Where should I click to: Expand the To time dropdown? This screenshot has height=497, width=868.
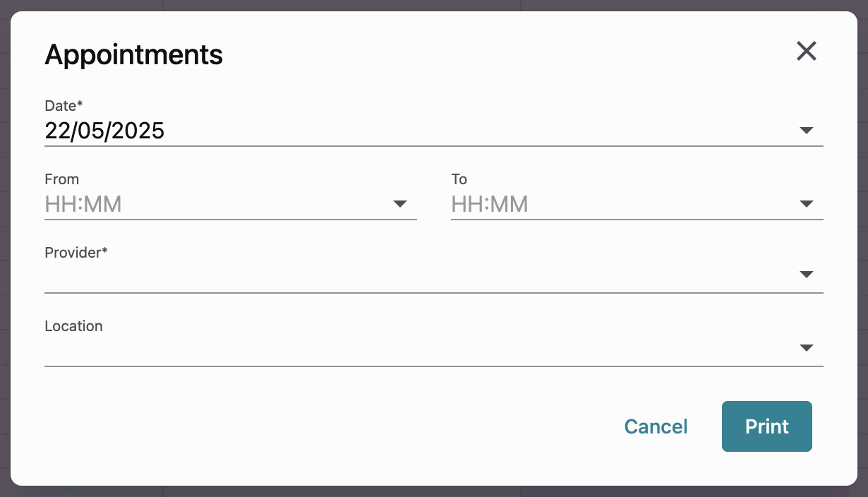point(806,203)
